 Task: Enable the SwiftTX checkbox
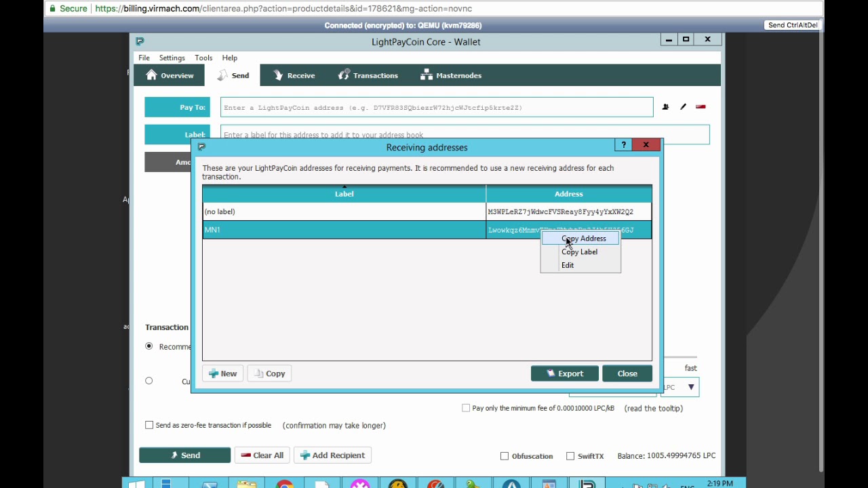pyautogui.click(x=570, y=456)
